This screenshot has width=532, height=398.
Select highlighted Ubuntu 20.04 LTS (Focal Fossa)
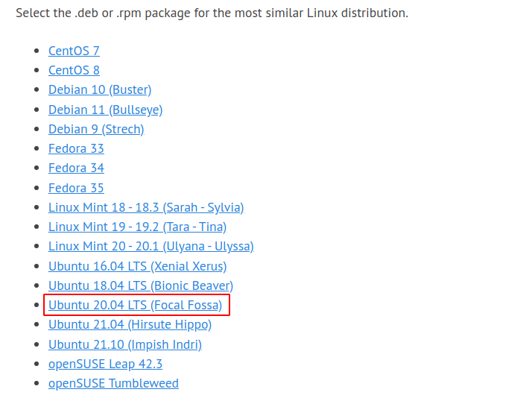pos(135,305)
